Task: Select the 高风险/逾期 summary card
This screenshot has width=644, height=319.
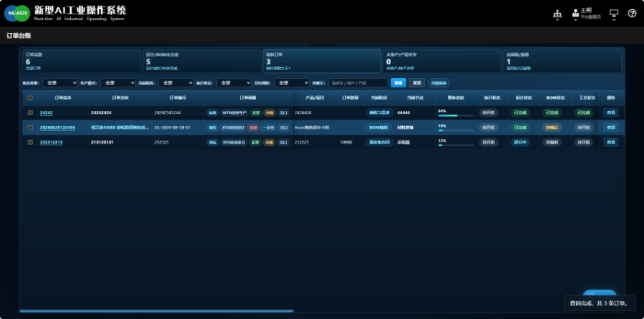Action: click(562, 62)
